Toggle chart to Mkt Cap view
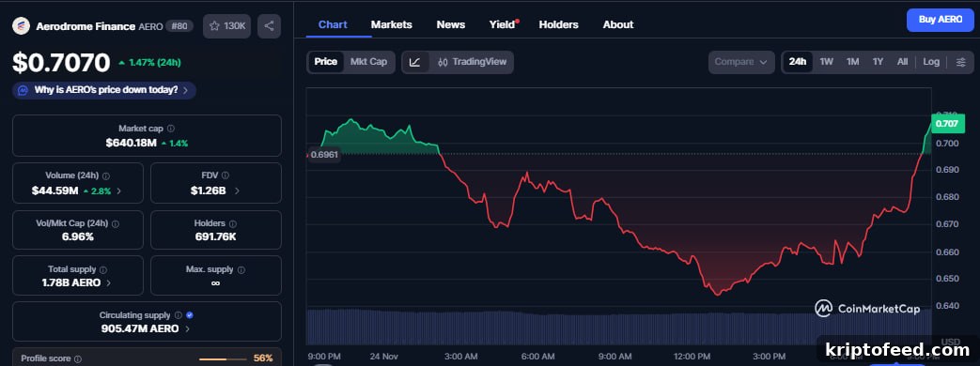 pyautogui.click(x=368, y=62)
